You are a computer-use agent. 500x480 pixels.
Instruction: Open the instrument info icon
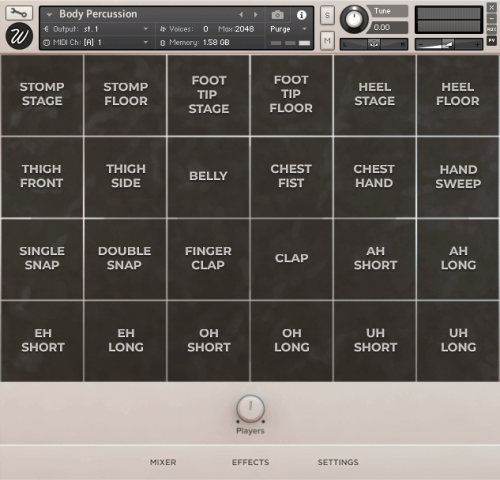click(x=301, y=15)
